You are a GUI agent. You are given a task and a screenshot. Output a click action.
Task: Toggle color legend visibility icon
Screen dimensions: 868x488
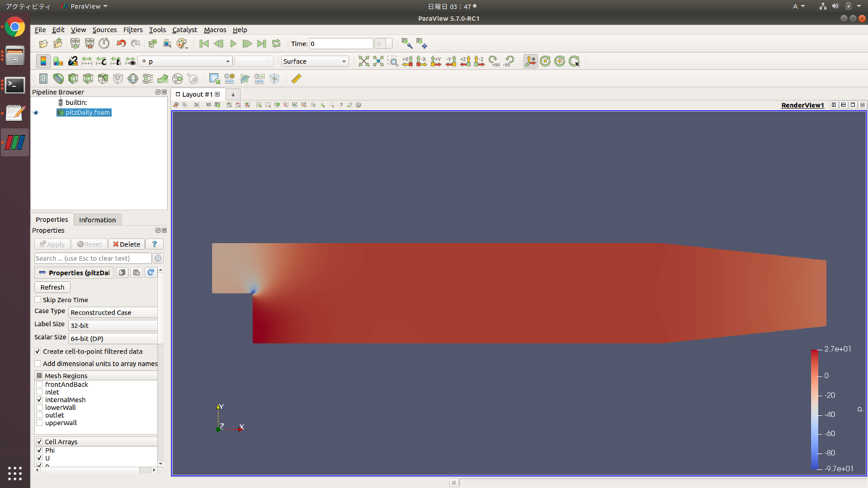[x=43, y=61]
